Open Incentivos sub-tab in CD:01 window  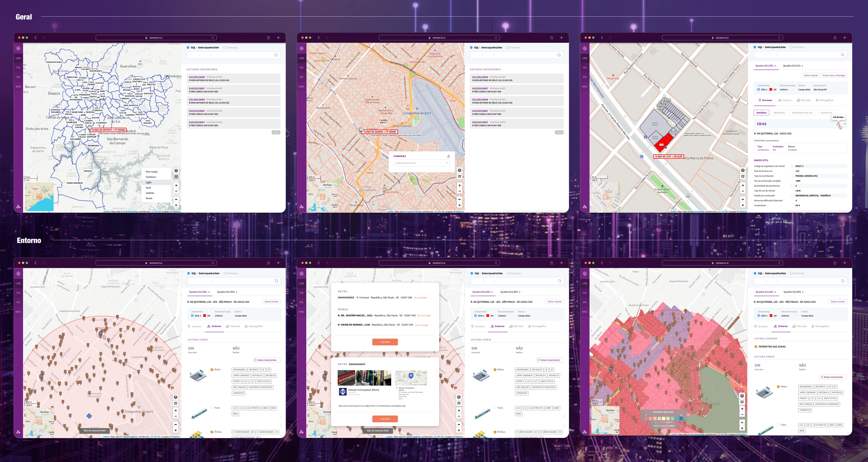point(826,113)
